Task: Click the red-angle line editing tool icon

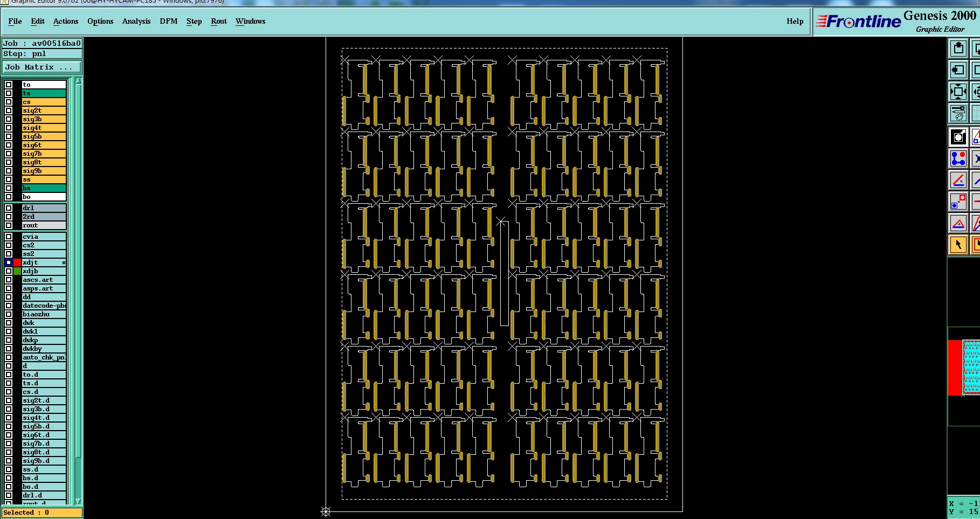Action: (958, 180)
